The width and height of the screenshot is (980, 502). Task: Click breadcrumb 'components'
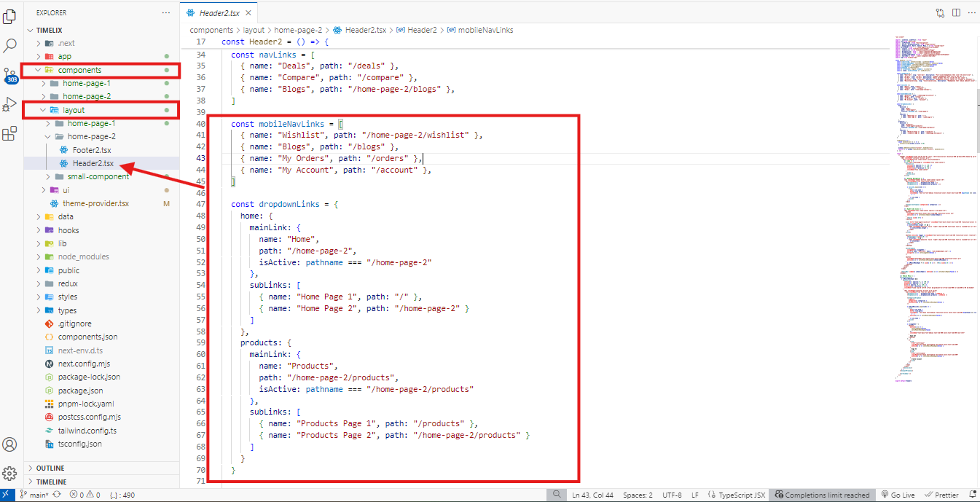[211, 30]
